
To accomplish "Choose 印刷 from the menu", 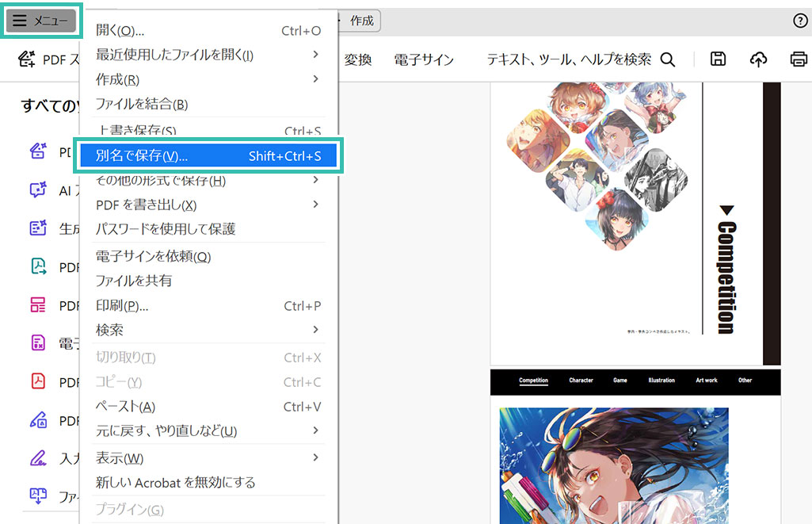I will coord(122,306).
